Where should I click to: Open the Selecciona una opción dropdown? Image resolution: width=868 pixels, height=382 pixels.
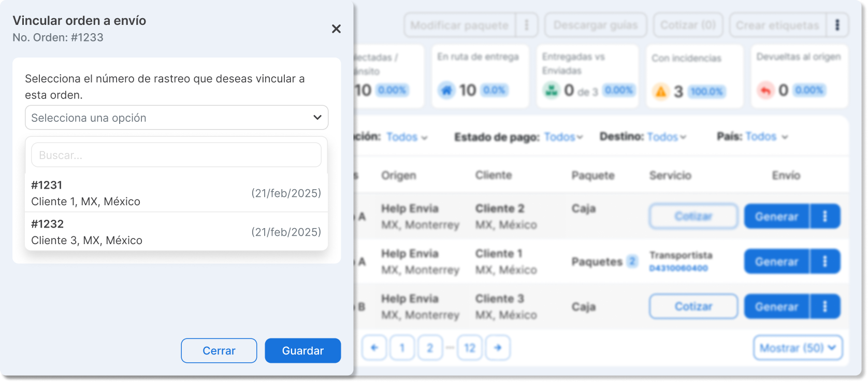(177, 118)
